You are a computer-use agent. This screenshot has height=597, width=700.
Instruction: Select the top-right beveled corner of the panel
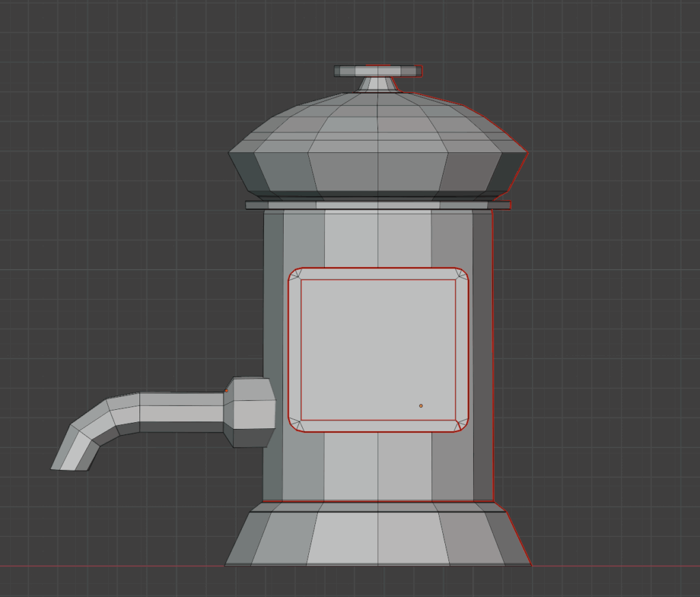click(x=461, y=274)
